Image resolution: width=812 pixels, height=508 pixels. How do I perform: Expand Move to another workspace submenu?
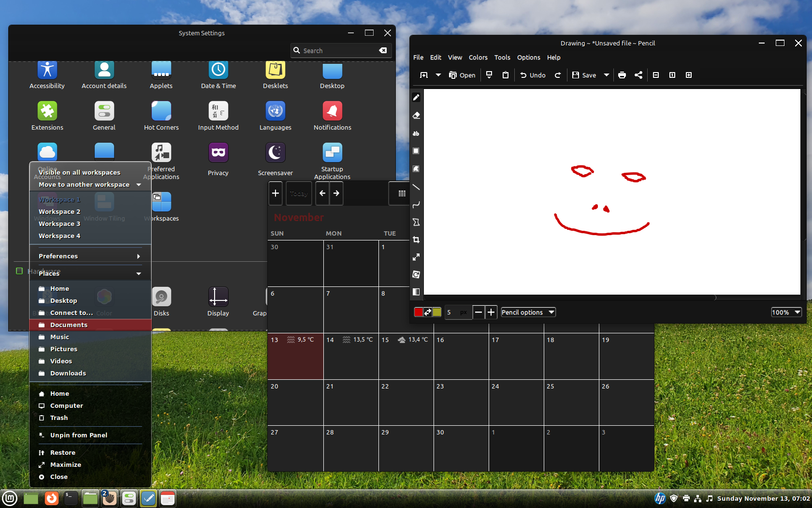pos(90,184)
